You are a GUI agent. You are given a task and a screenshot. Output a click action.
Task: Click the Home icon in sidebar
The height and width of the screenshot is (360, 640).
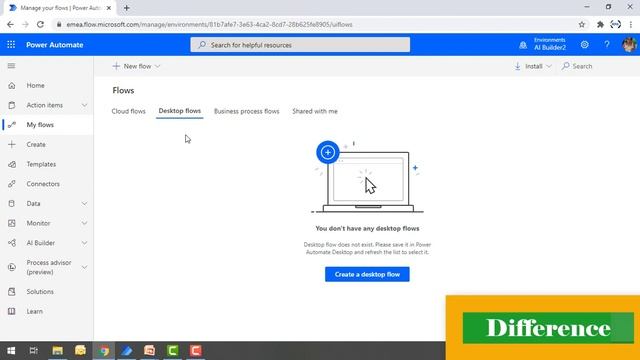(12, 86)
